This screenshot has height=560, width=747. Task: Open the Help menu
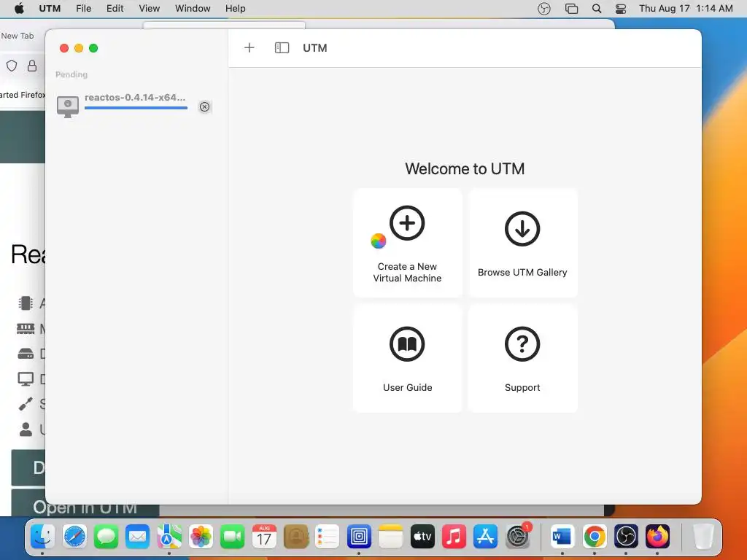pos(236,9)
